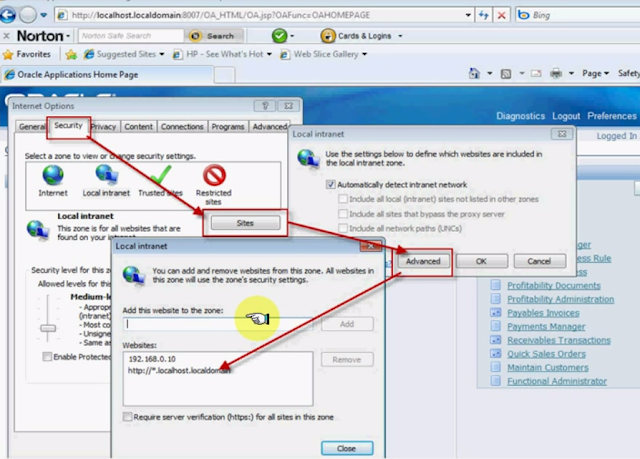Select the Restricted sites zone icon

click(x=214, y=175)
